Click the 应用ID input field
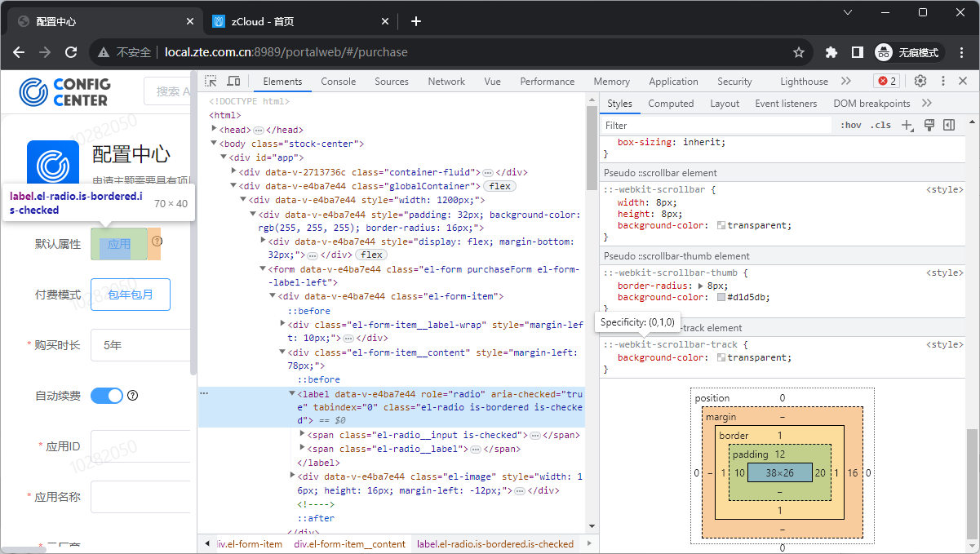 pyautogui.click(x=140, y=446)
